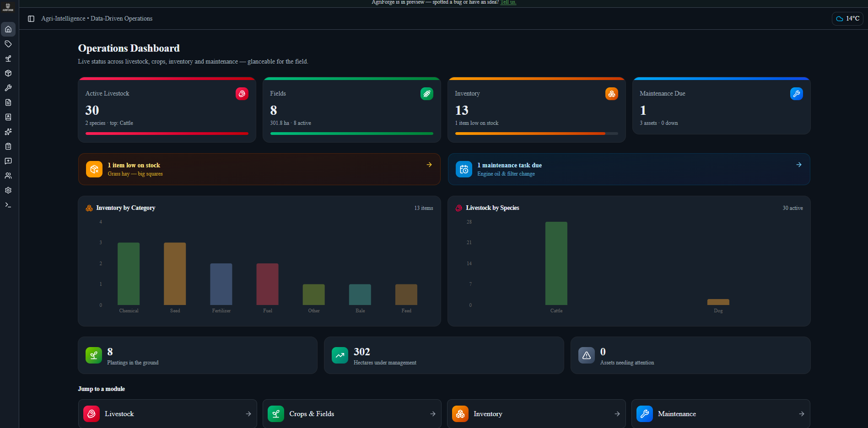
Task: Click the Other bar in inventory chart
Action: click(314, 295)
